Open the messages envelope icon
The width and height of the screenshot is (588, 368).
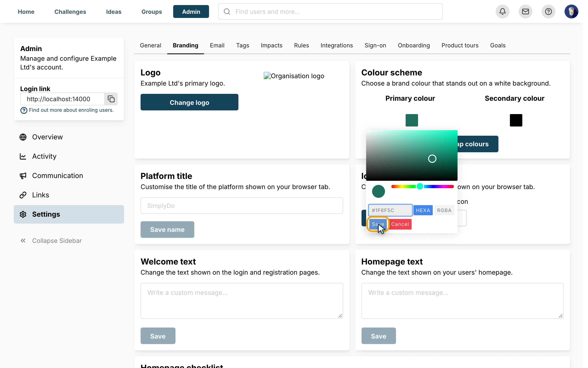pyautogui.click(x=525, y=11)
